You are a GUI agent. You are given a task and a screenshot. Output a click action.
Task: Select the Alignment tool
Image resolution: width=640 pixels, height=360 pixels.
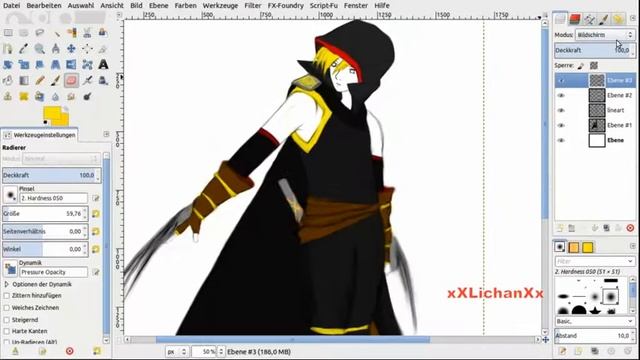[87, 49]
